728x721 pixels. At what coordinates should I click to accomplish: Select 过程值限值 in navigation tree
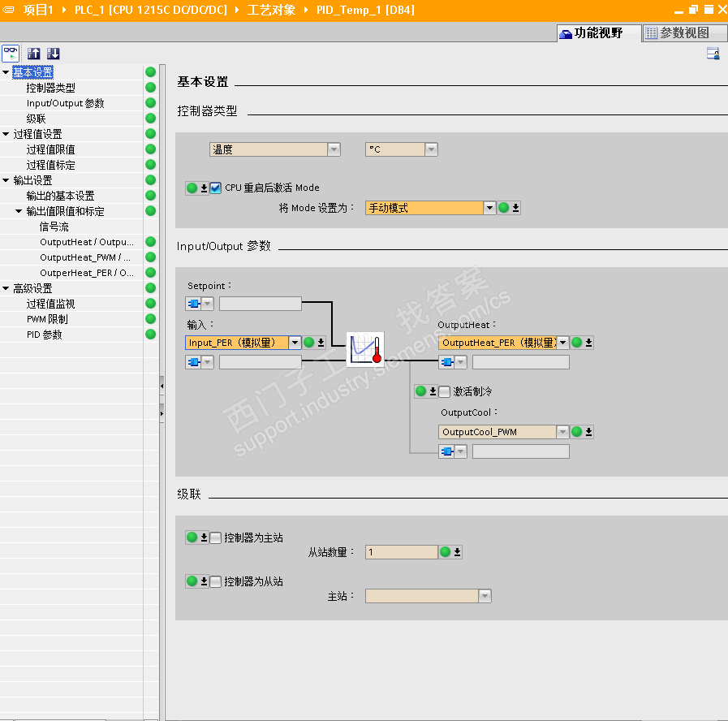(x=50, y=149)
